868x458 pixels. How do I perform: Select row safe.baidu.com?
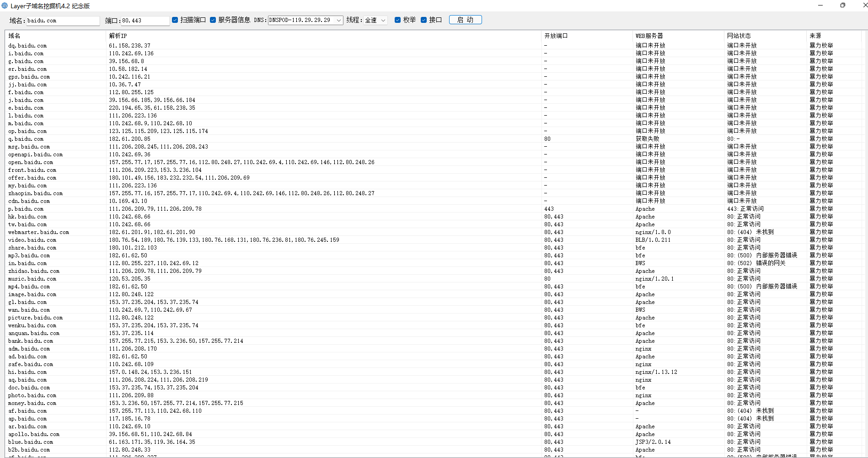[x=434, y=364]
